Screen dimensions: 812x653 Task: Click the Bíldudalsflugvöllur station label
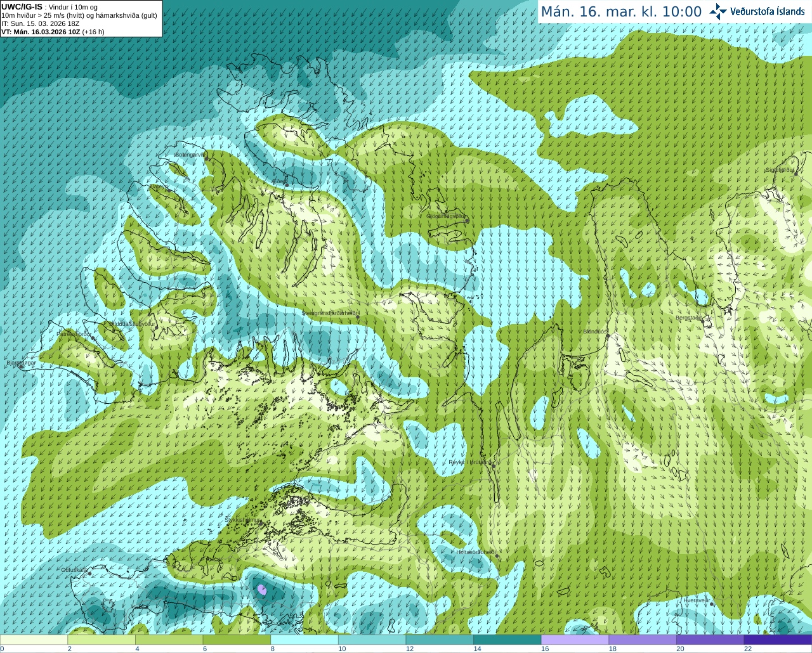(132, 323)
